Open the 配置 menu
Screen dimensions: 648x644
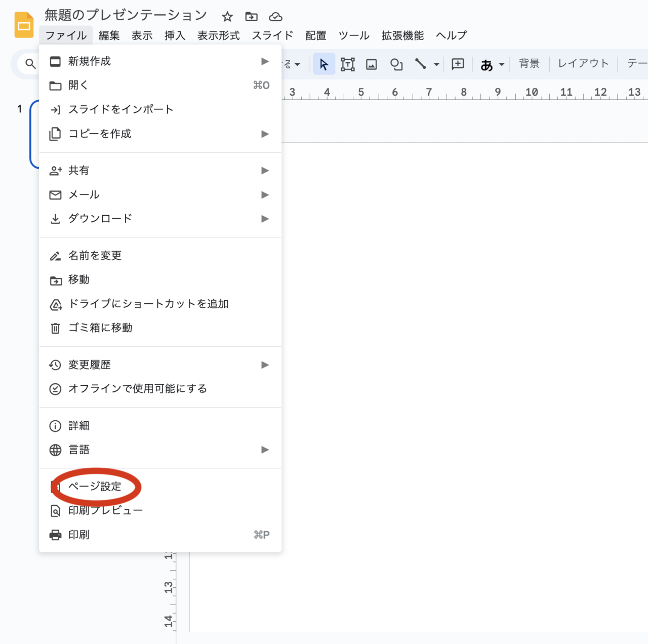pyautogui.click(x=316, y=35)
